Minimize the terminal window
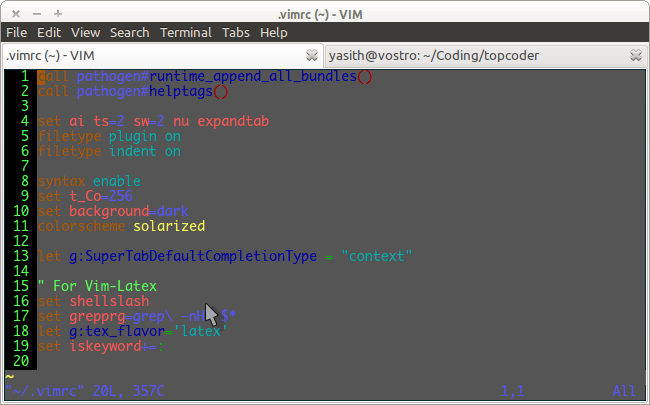 pos(33,13)
